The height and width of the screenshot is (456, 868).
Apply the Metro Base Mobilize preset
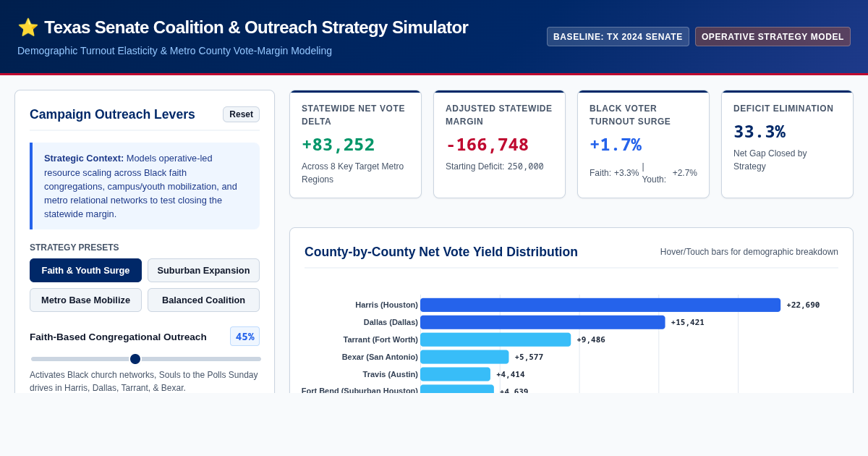point(85,300)
